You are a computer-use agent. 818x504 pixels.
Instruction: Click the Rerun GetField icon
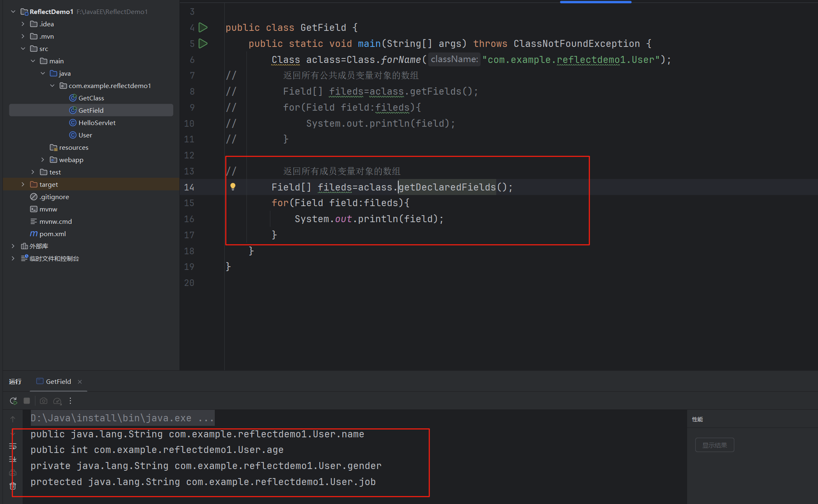click(14, 401)
